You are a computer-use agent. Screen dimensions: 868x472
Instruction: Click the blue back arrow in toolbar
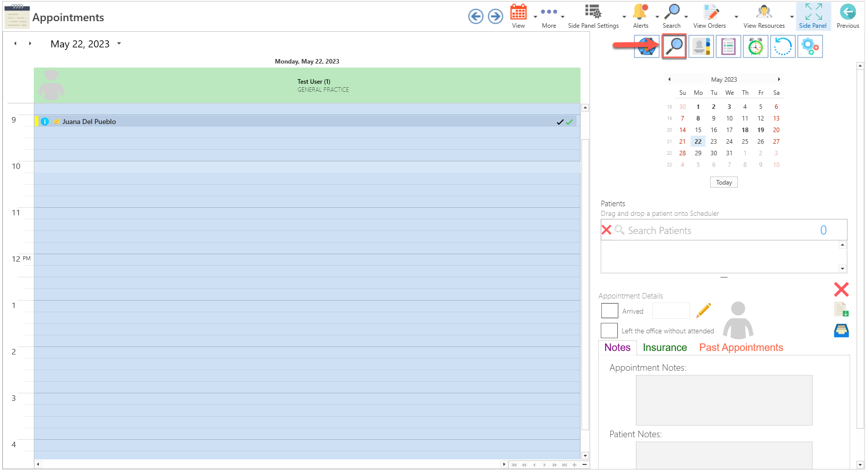point(476,17)
